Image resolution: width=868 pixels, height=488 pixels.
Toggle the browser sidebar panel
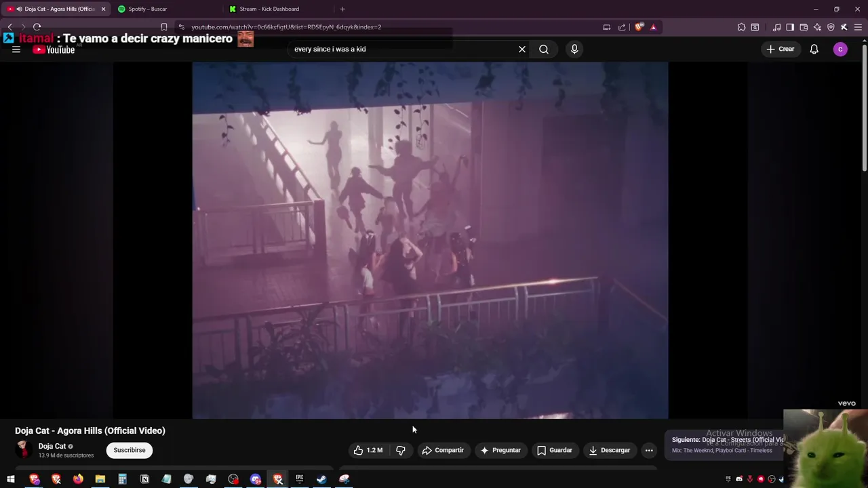(790, 27)
